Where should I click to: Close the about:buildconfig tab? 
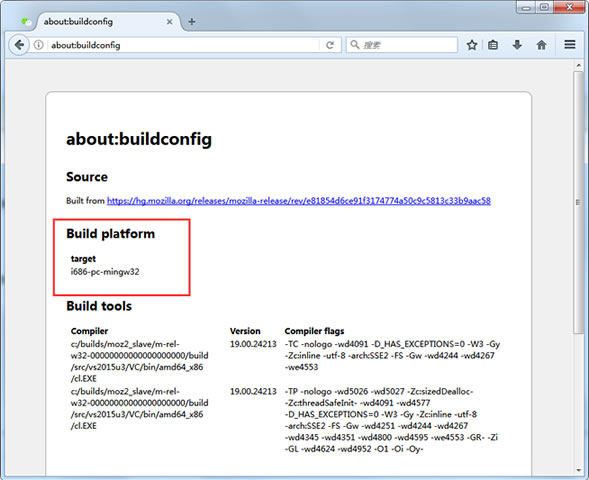coord(169,22)
